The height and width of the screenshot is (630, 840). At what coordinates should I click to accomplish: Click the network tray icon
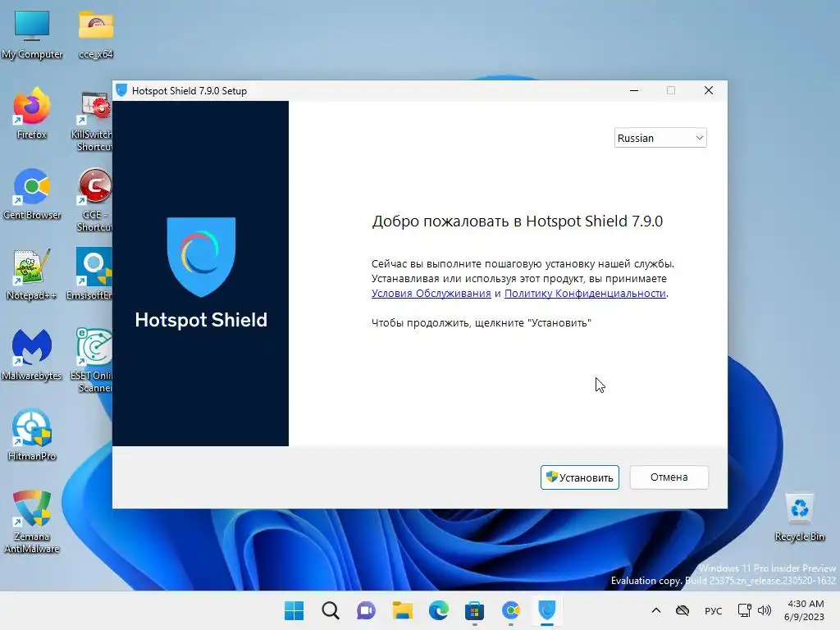(x=745, y=610)
